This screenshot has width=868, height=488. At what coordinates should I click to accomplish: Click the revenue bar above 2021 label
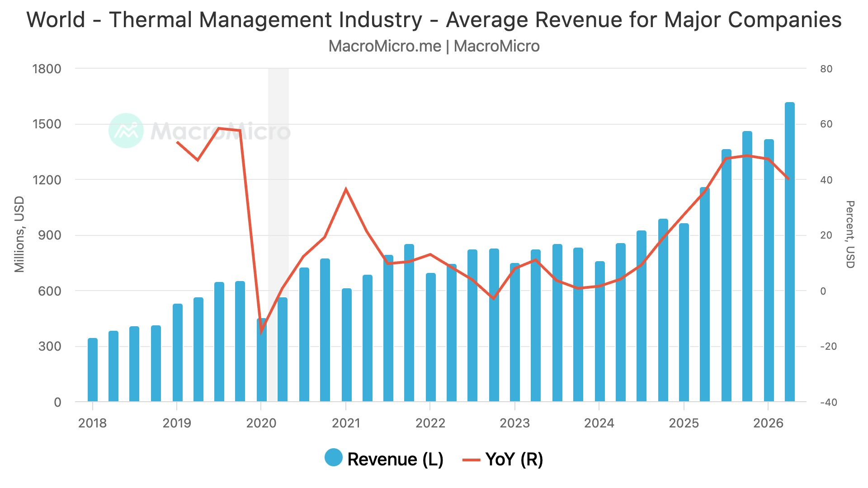[x=347, y=345]
